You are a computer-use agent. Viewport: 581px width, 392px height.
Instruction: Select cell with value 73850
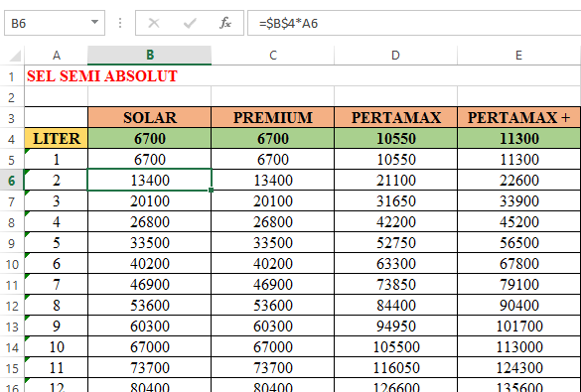[395, 284]
